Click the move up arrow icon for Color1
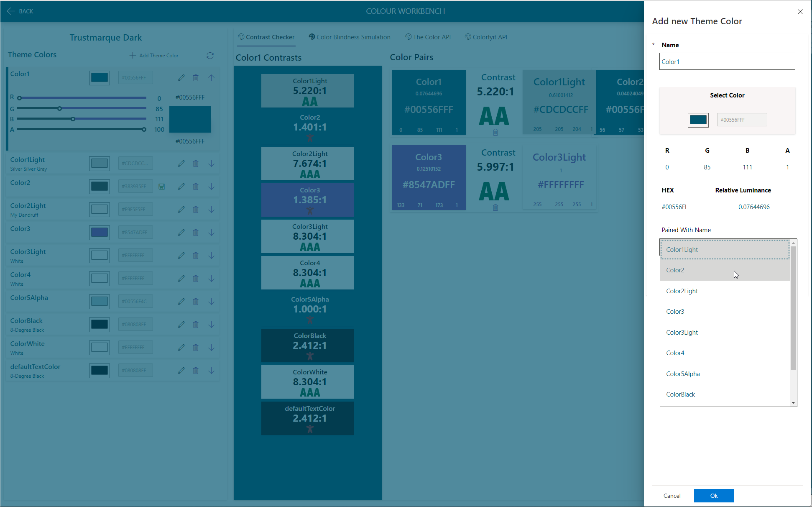This screenshot has height=507, width=812. click(212, 77)
